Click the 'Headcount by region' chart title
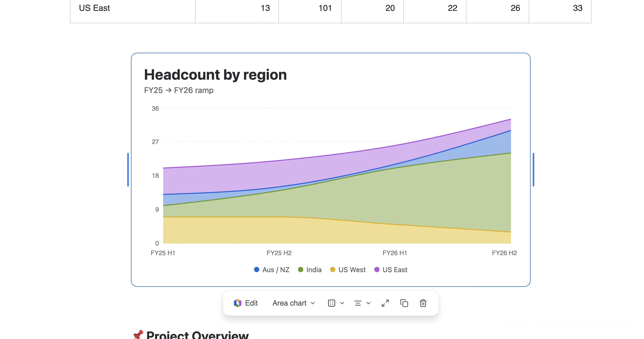The width and height of the screenshot is (644, 339). coord(215,75)
